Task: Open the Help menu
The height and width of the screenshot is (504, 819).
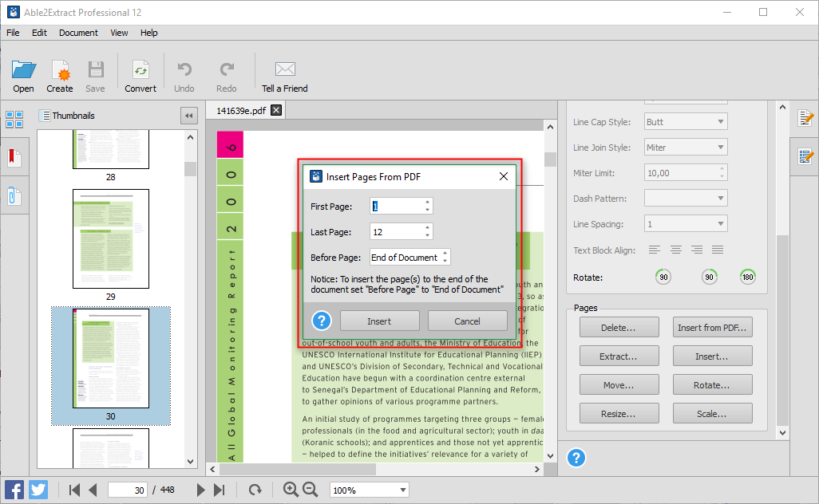Action: (x=148, y=33)
